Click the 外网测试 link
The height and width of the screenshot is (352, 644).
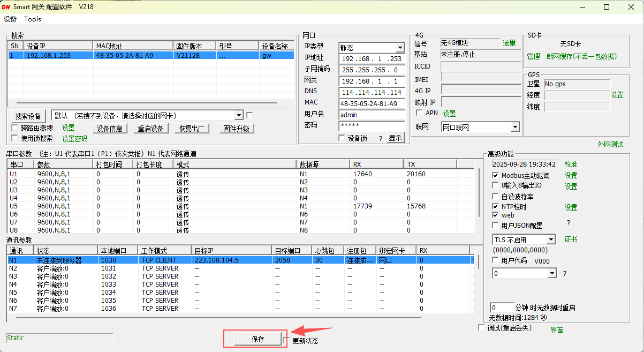tap(610, 144)
